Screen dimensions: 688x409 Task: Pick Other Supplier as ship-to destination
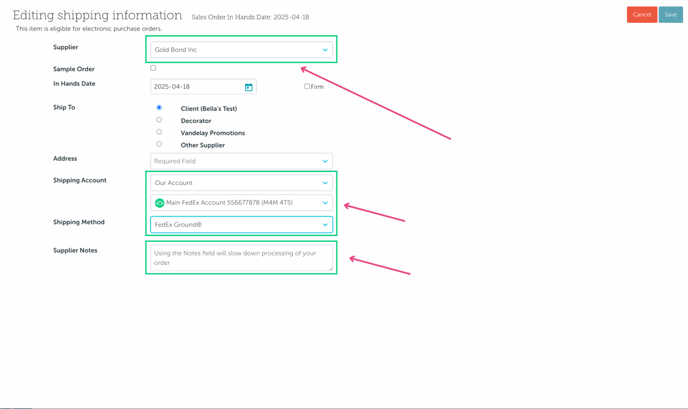coord(159,144)
